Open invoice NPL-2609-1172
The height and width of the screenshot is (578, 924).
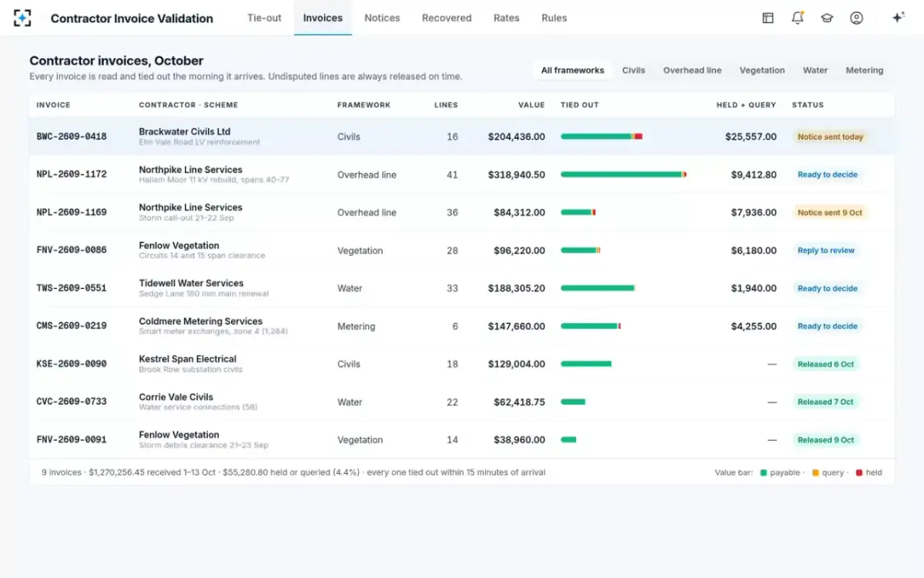[72, 174]
